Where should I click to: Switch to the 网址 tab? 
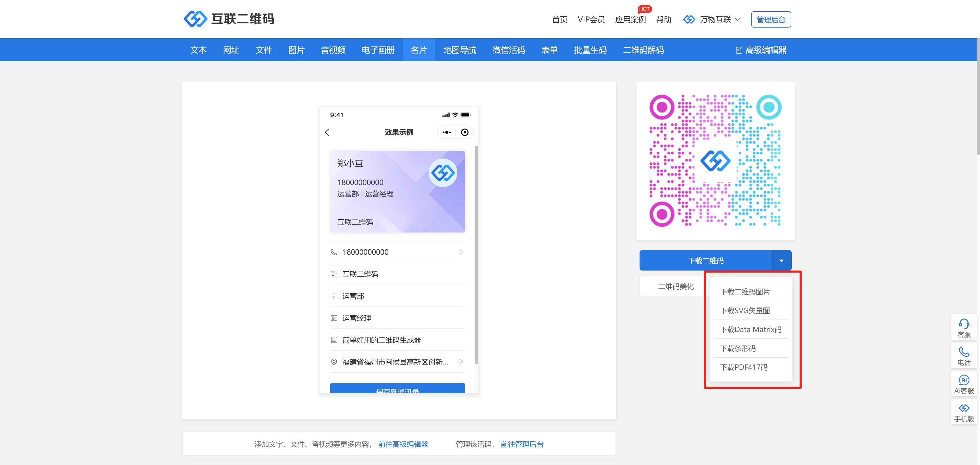pyautogui.click(x=231, y=50)
